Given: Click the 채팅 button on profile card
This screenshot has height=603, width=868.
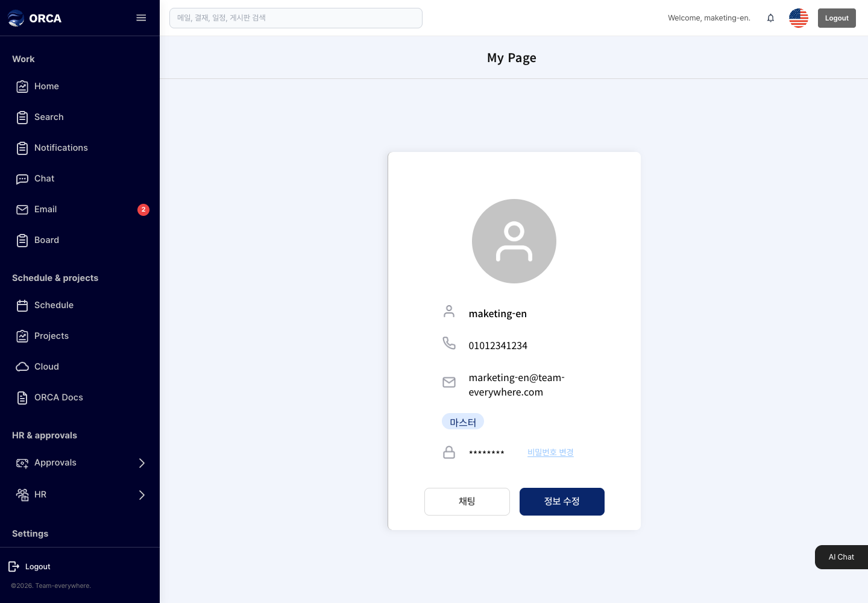Looking at the screenshot, I should pyautogui.click(x=467, y=502).
